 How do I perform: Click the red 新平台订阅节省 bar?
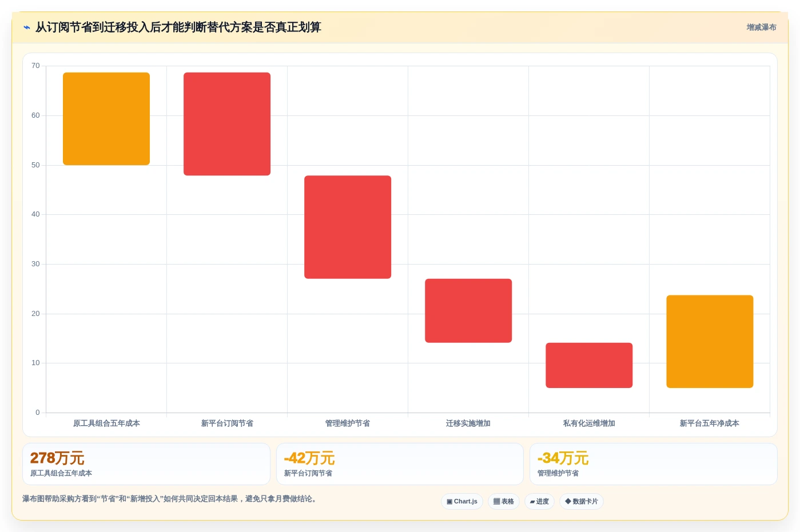tap(227, 124)
